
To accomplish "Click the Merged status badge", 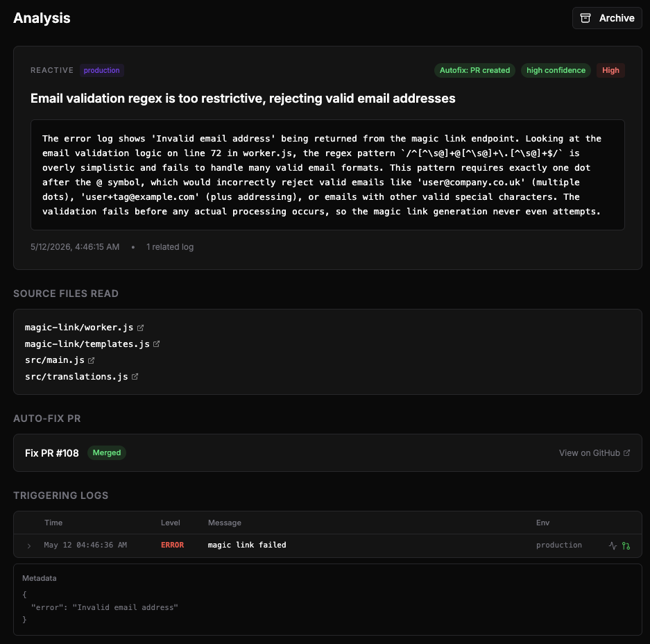I will point(107,453).
